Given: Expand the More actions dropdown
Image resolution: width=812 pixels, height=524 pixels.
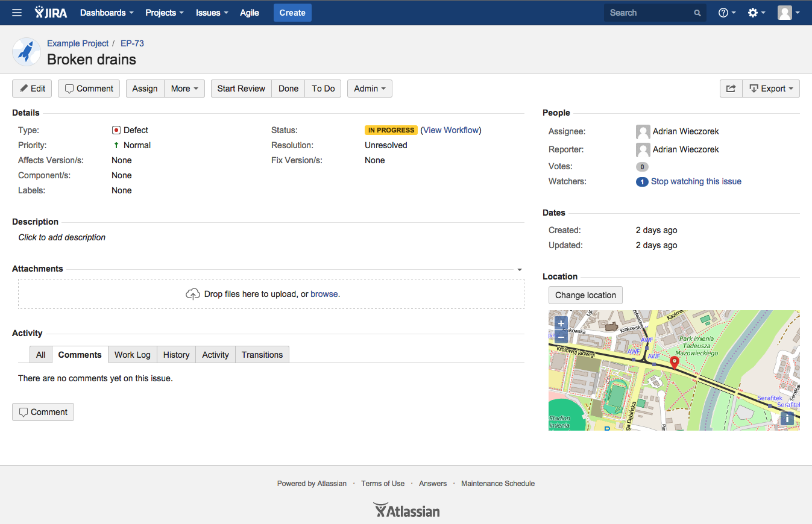Looking at the screenshot, I should pyautogui.click(x=184, y=89).
